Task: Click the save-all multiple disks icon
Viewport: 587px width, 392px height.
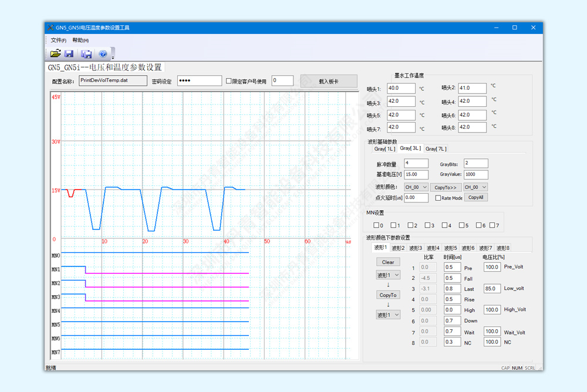Action: pos(86,54)
